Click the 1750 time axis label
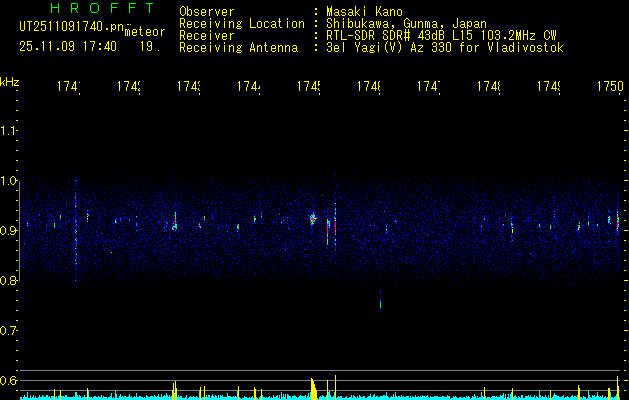Viewport: 629px width, 400px height. (x=611, y=87)
